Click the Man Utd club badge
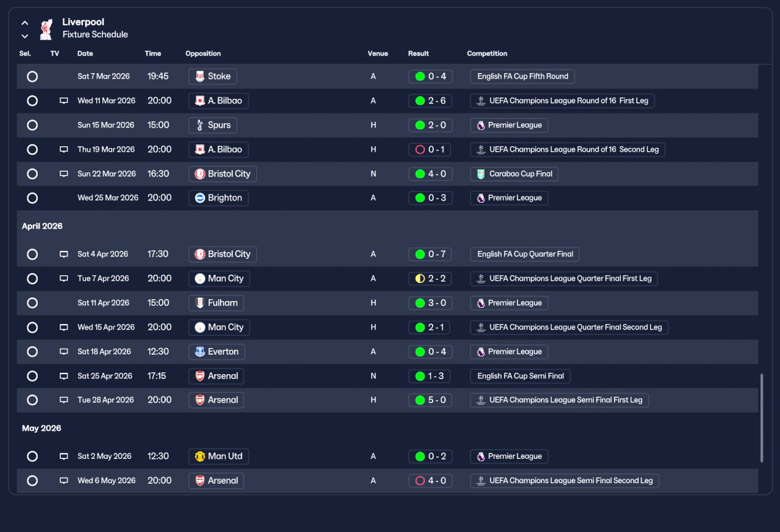The image size is (780, 532). [x=200, y=456]
